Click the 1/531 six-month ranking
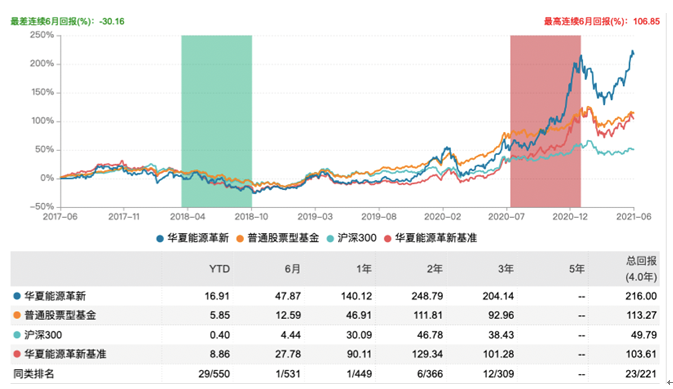Viewport: 673px width, 389px height. 288,374
